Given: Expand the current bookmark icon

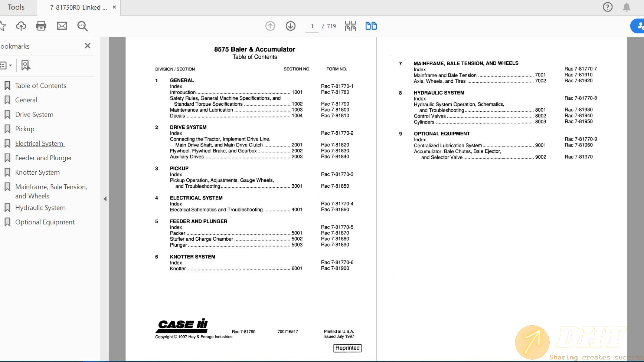Looking at the screenshot, I should pyautogui.click(x=25, y=65).
